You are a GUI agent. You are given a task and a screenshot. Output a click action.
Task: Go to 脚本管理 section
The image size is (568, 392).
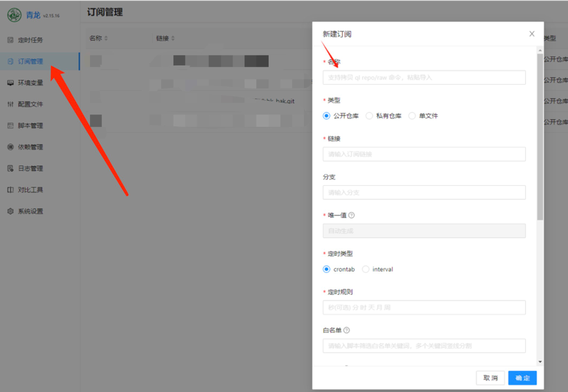[30, 125]
